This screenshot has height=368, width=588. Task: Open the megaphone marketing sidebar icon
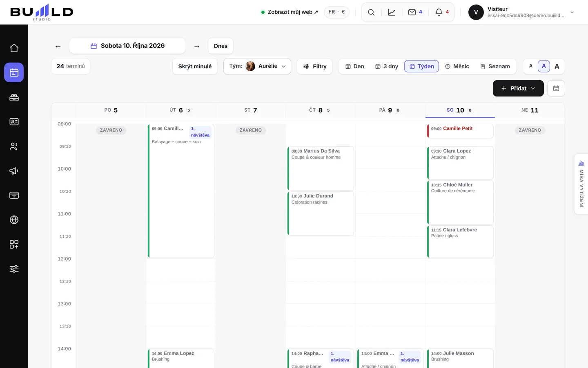14,171
